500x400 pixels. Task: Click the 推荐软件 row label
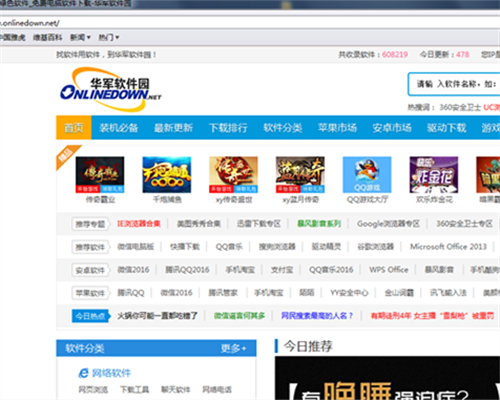click(90, 247)
